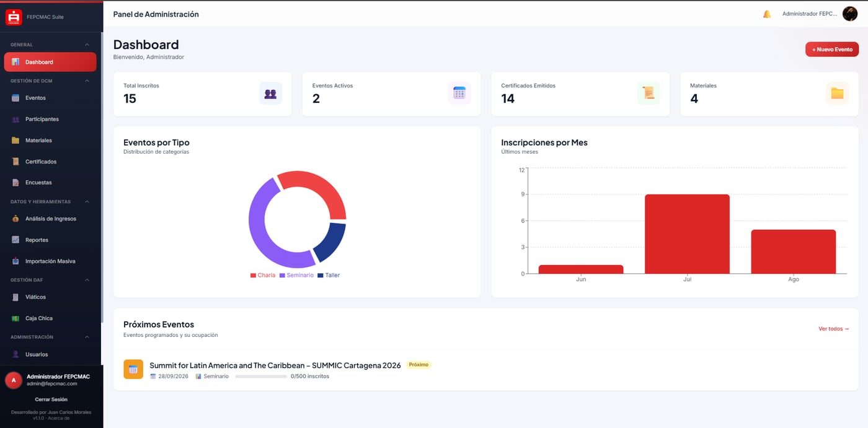Click the FEPCMAC Suite logo icon
Screen dimensions: 868x428
tap(14, 17)
